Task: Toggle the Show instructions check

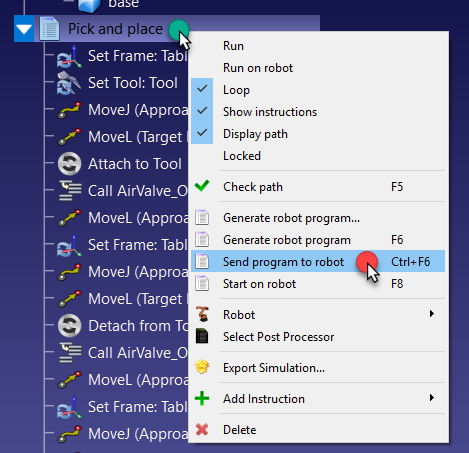Action: click(x=318, y=112)
